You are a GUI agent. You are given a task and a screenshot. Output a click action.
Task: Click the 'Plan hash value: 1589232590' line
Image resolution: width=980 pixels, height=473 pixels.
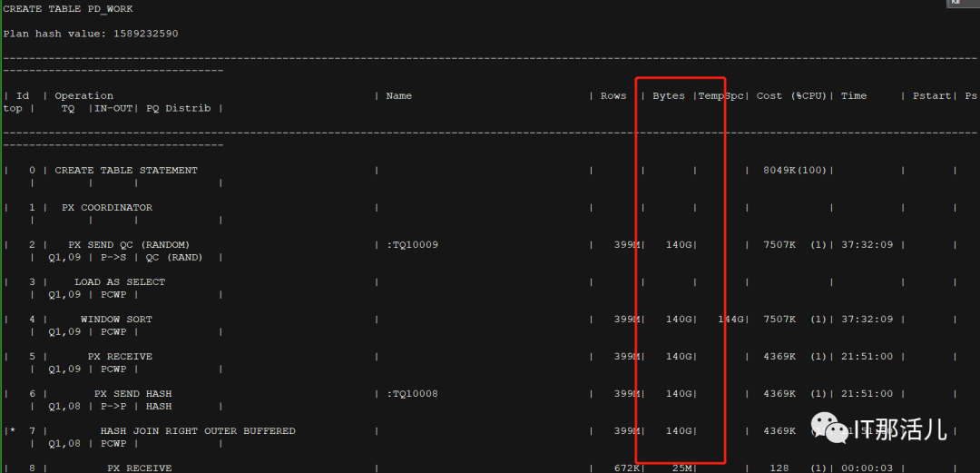[x=91, y=34]
